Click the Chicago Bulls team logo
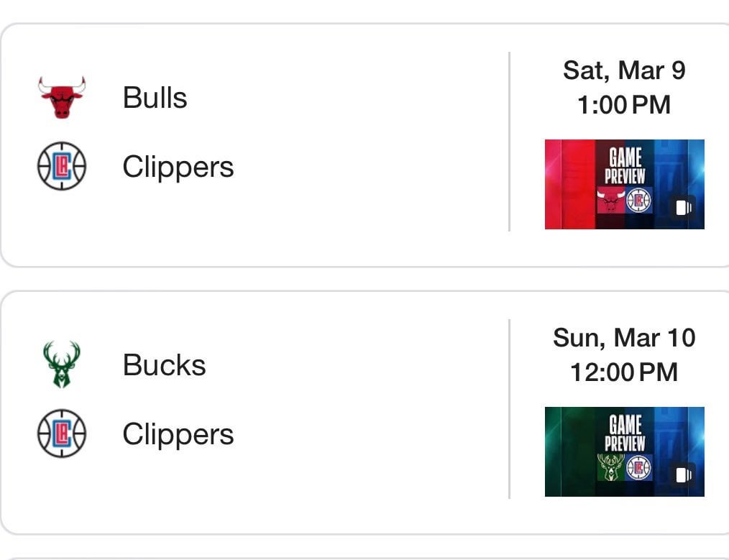729x560 pixels. (62, 98)
